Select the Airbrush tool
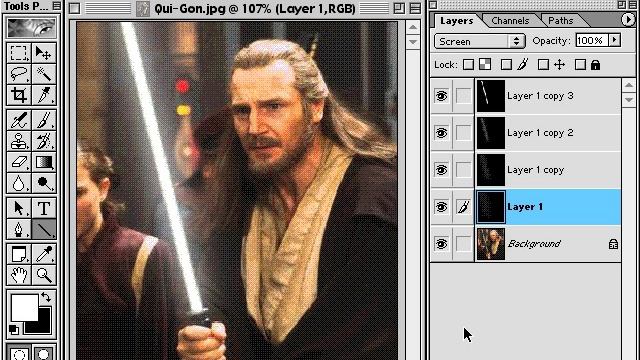 pyautogui.click(x=18, y=120)
